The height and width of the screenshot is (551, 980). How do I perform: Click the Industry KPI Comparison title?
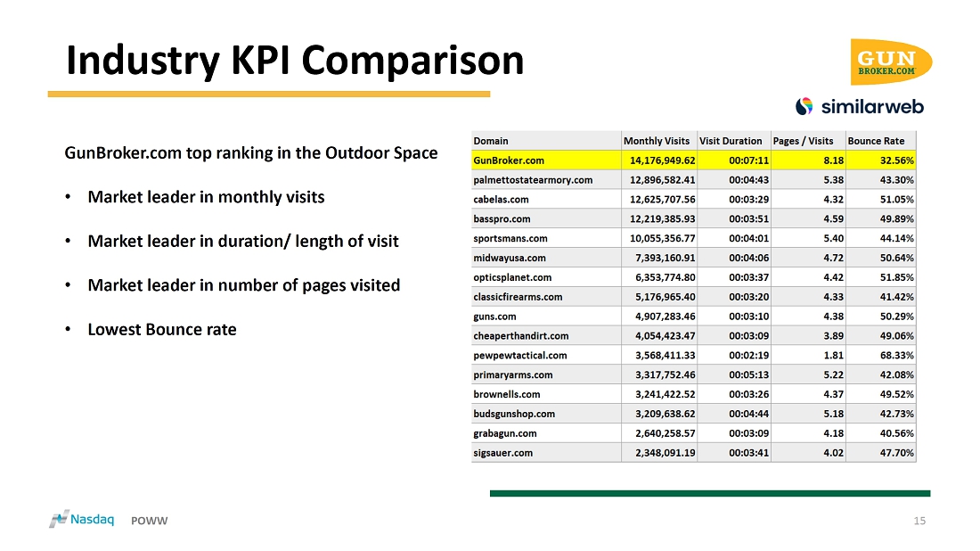(x=295, y=60)
